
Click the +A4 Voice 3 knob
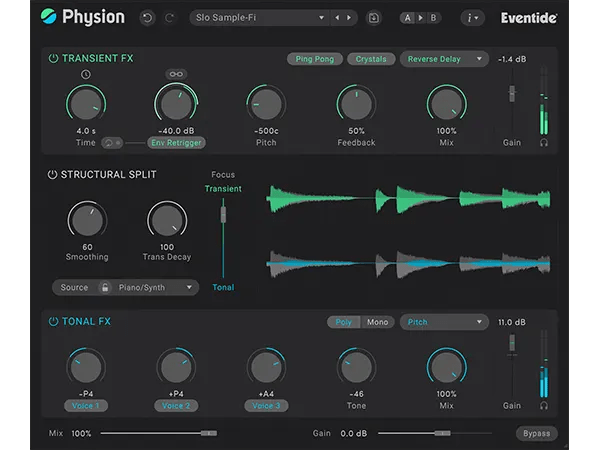(x=266, y=367)
